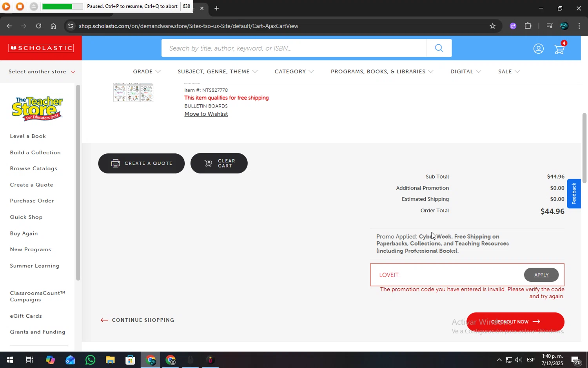Click the browser address bar URL

click(189, 26)
